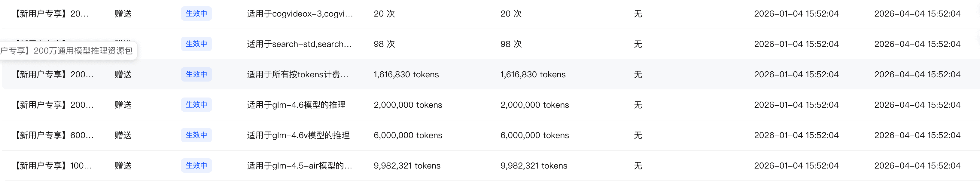Click the 适用于cogvideox-3,cogvi… scope text

pyautogui.click(x=300, y=14)
